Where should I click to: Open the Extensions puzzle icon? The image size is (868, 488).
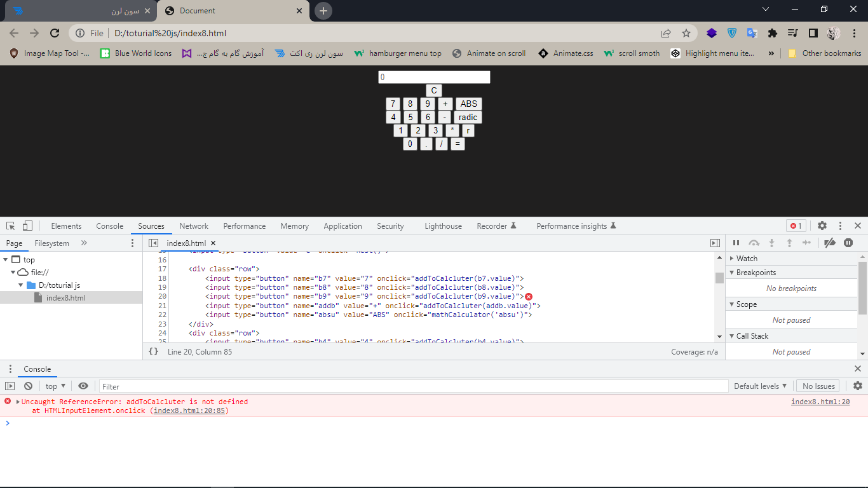(772, 33)
